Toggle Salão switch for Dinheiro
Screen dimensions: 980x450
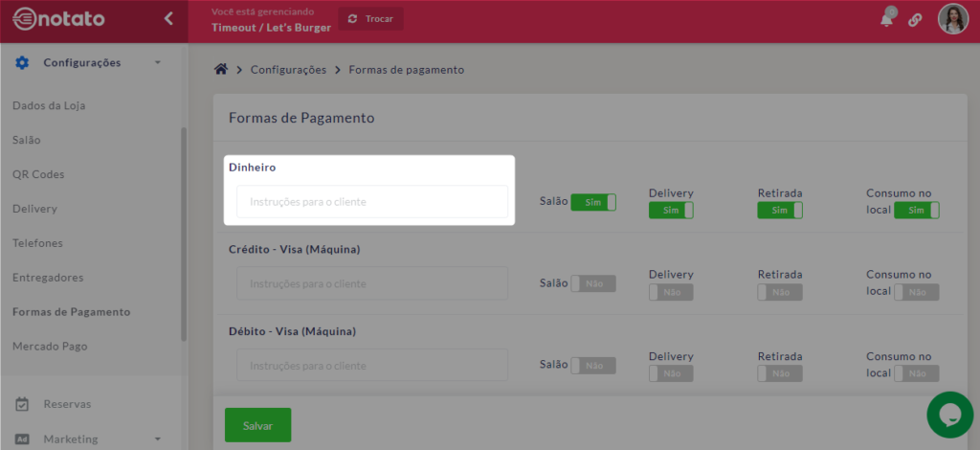point(593,202)
